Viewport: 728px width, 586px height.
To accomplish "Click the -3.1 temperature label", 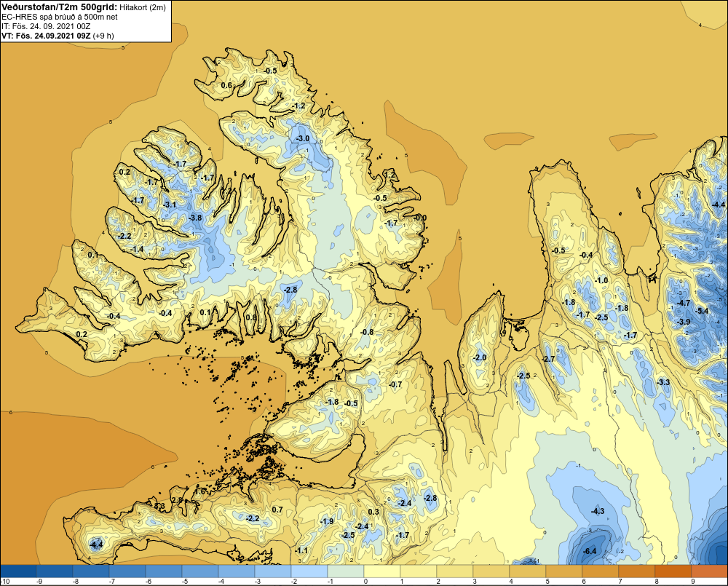I will [x=170, y=205].
